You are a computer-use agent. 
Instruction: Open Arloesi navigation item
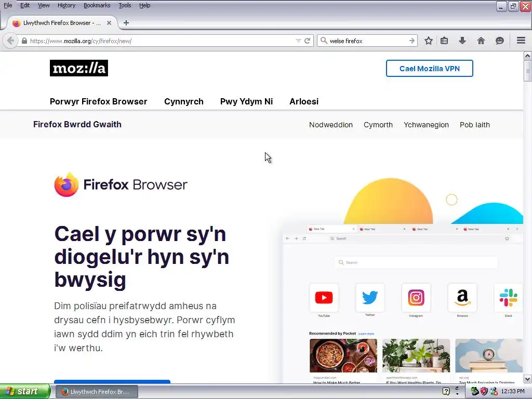click(x=303, y=101)
